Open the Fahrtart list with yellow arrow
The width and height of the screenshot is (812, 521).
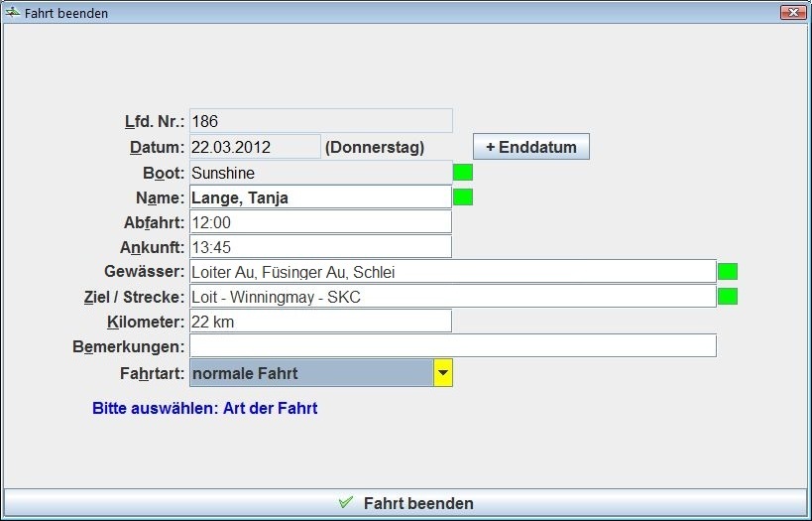[x=443, y=374]
